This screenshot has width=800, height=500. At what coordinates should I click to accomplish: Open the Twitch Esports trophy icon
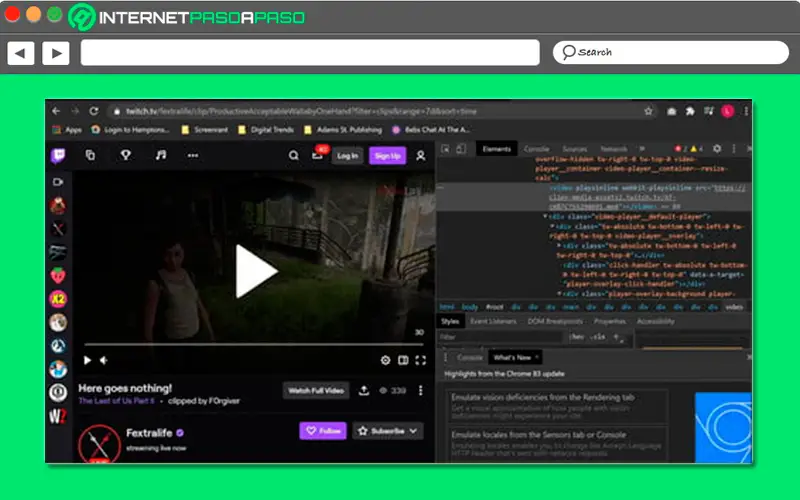(126, 155)
